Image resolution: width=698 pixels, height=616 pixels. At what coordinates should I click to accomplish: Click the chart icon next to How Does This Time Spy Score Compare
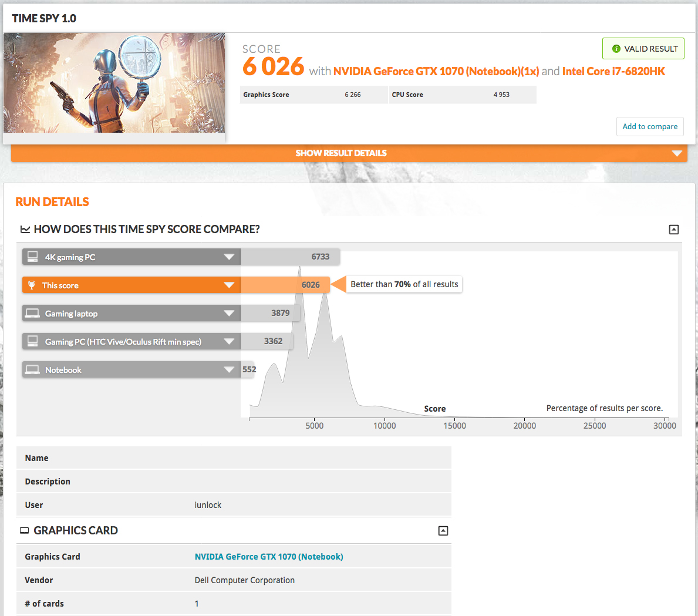pos(25,230)
